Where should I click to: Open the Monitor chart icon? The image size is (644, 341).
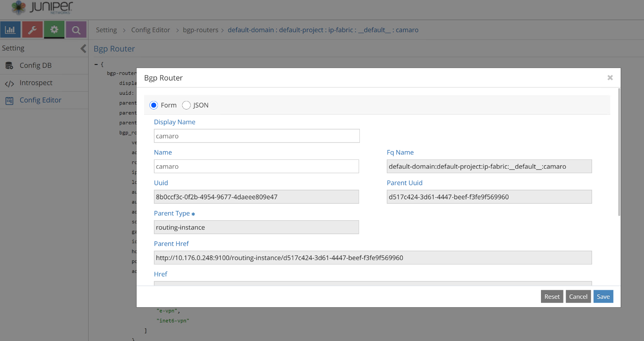(10, 30)
